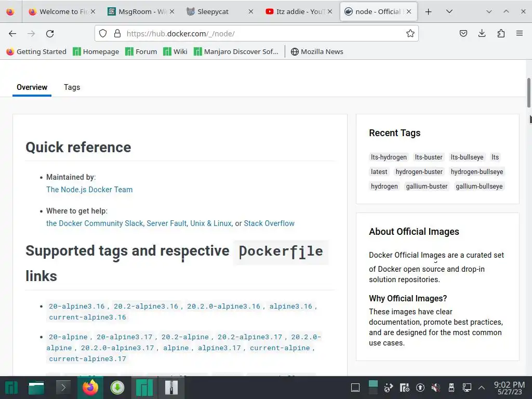Close the MsgRoom tab

172,11
